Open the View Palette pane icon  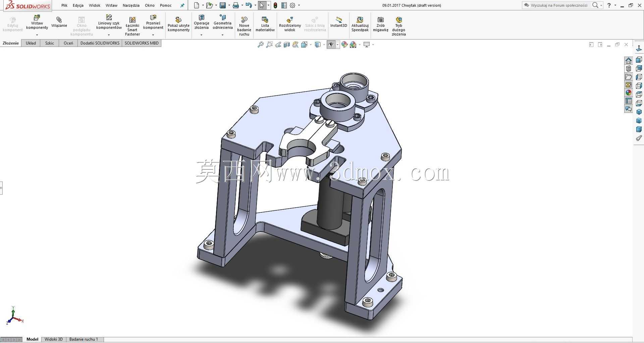click(629, 85)
